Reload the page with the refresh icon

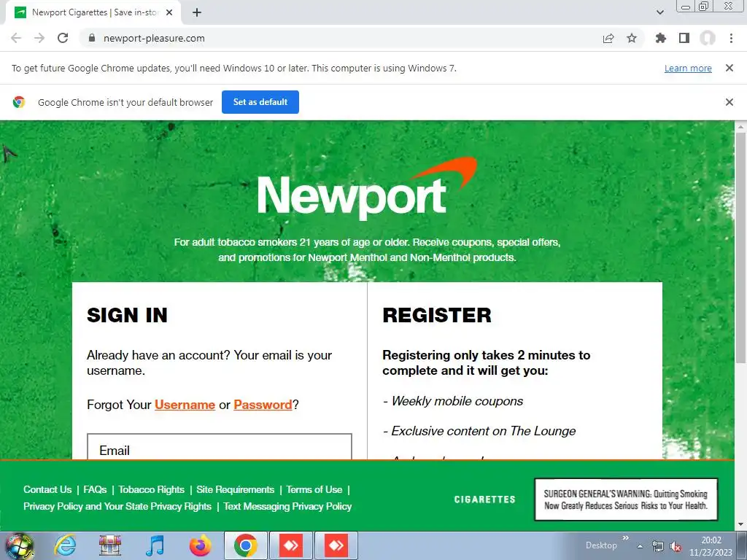[x=63, y=38]
